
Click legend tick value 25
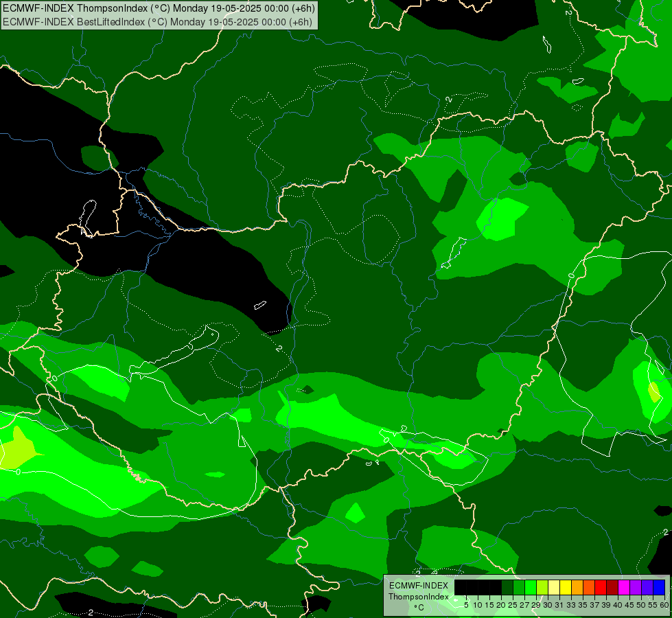pyautogui.click(x=513, y=605)
